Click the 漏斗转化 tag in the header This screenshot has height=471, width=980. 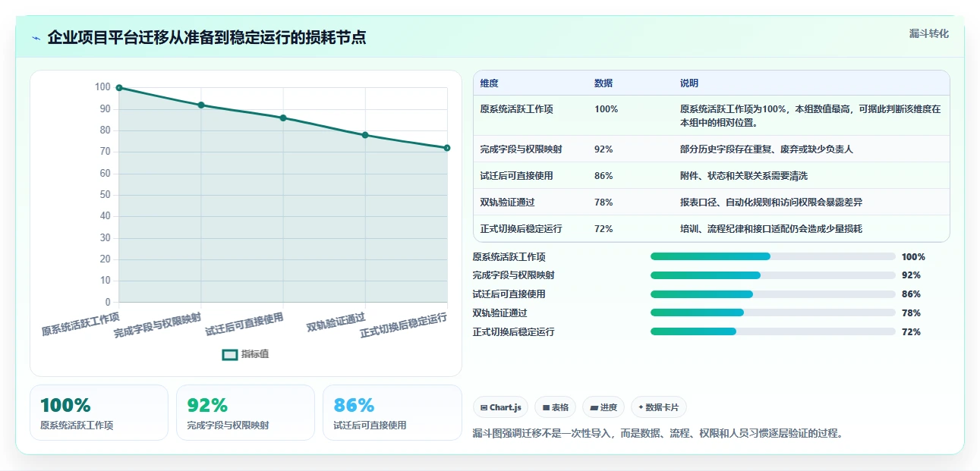[x=928, y=33]
